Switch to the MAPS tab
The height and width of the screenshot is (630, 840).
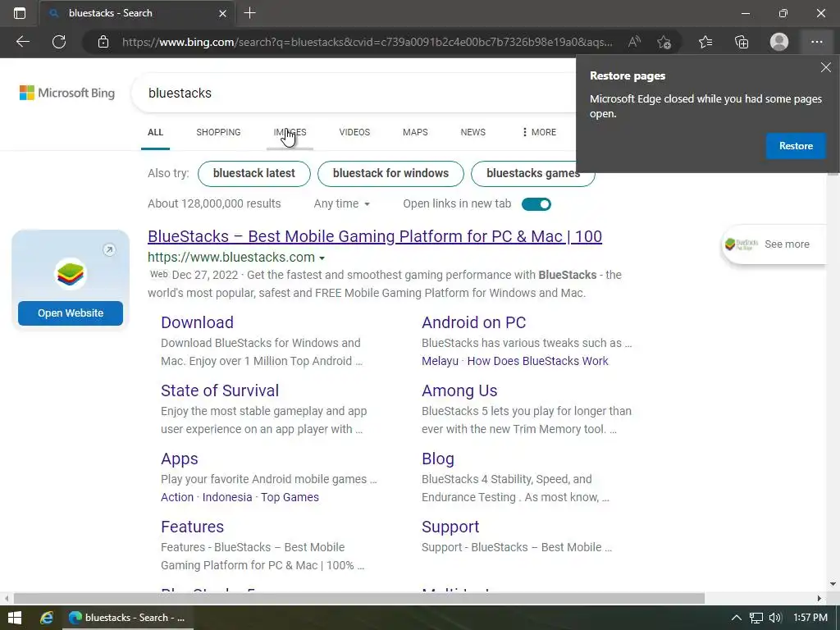point(415,132)
